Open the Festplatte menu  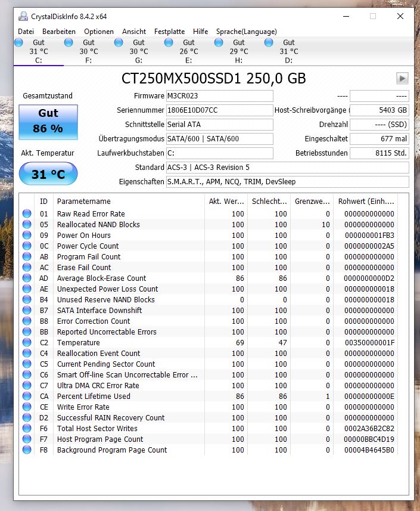169,32
